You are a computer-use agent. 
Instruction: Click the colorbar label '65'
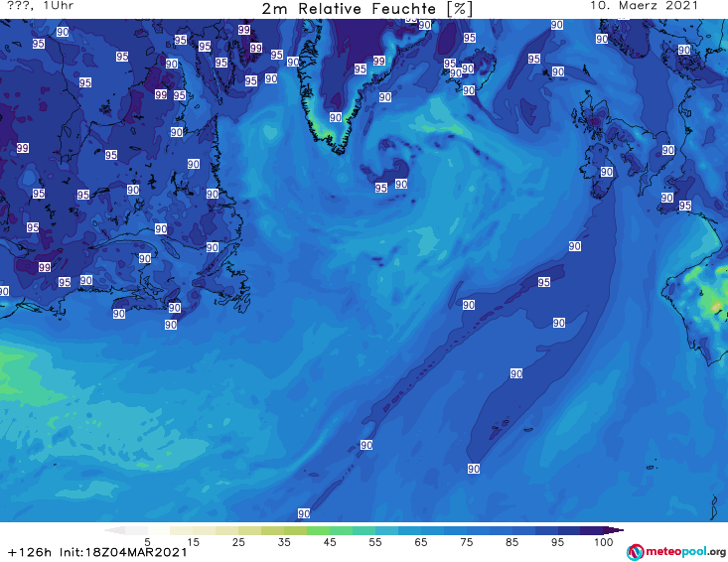pos(421,542)
